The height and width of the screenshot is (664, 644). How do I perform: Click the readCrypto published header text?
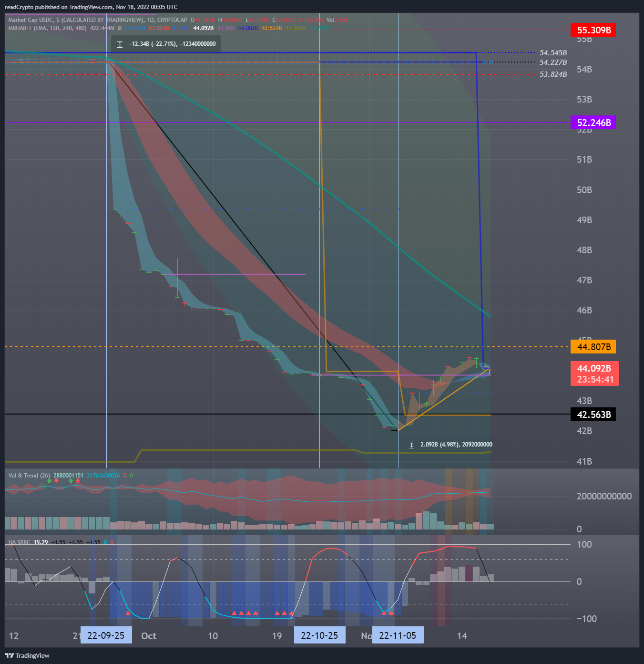click(x=91, y=7)
